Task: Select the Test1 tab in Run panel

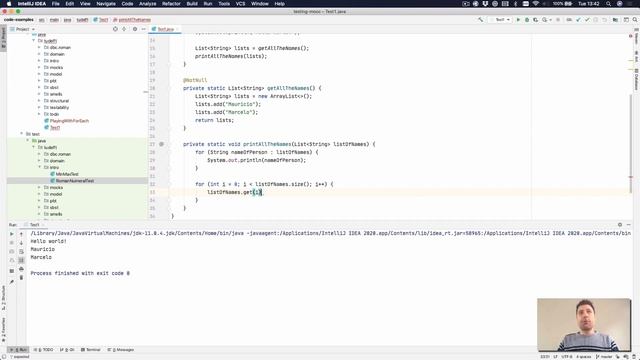Action: pyautogui.click(x=34, y=225)
